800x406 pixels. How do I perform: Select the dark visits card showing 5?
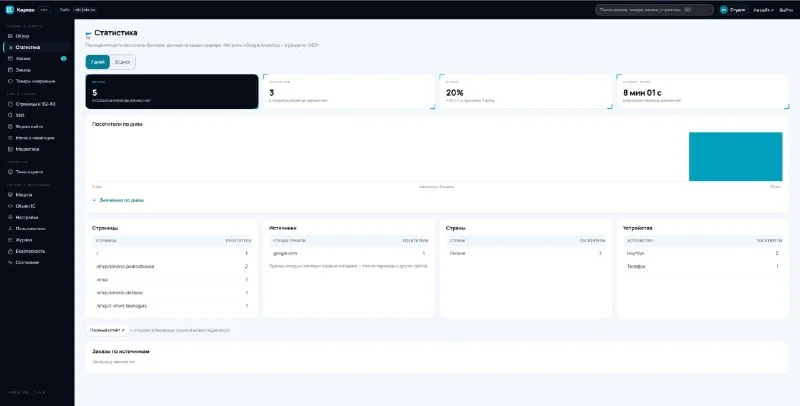(x=172, y=91)
